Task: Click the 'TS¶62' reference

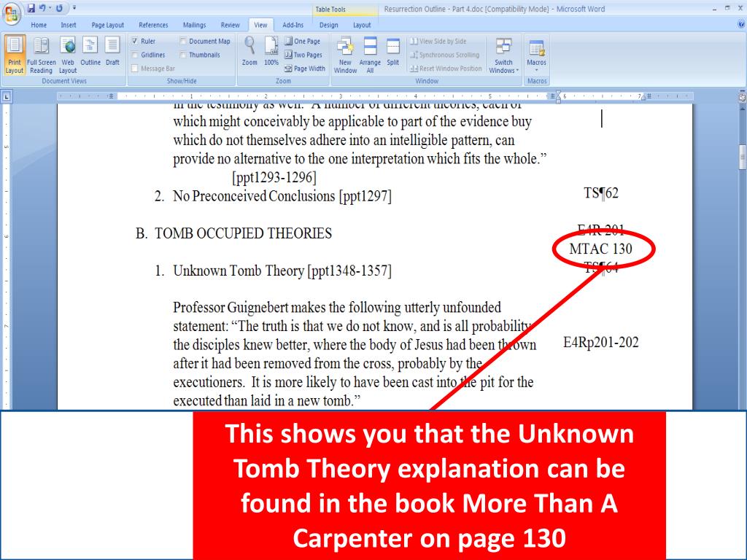Action: [601, 192]
